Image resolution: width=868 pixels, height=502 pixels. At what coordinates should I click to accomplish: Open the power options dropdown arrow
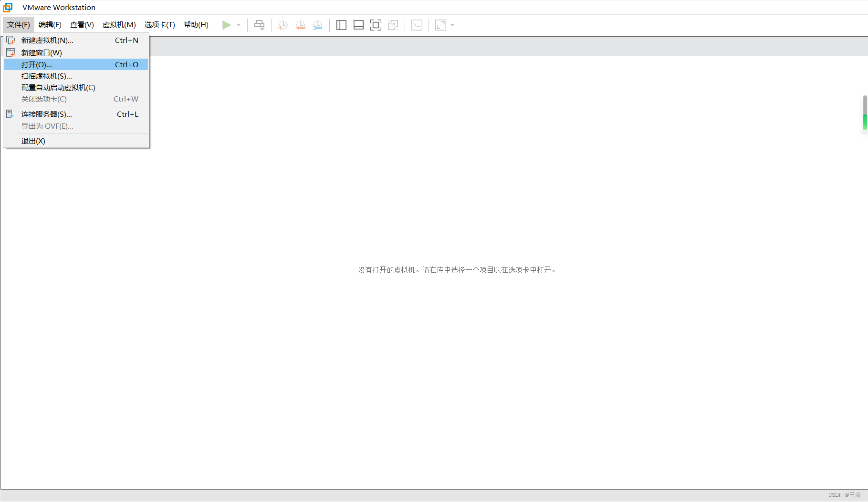tap(239, 25)
